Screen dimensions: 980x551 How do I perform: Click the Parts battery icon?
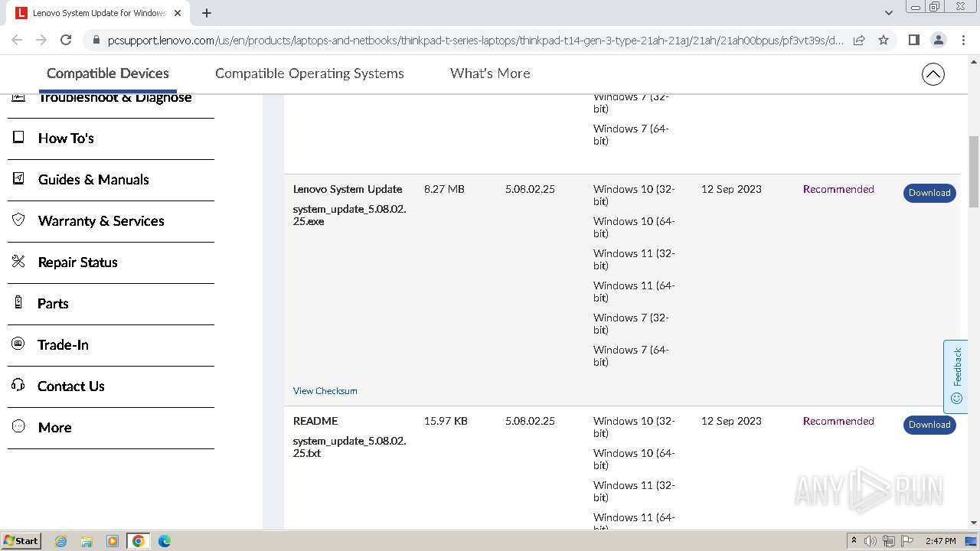pyautogui.click(x=18, y=302)
